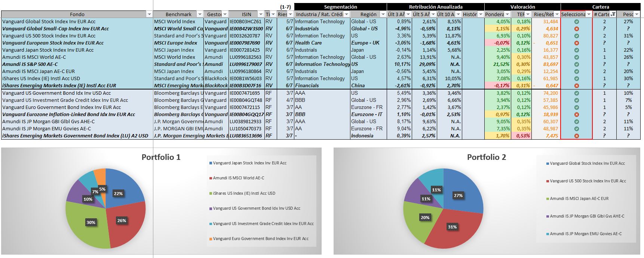Open the Fondo column filter dropdown

click(x=149, y=14)
